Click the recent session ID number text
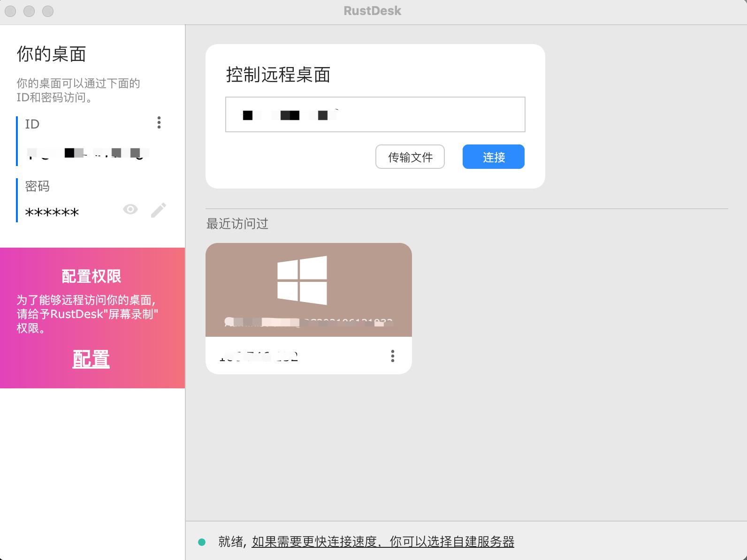Viewport: 747px width, 560px height. [259, 357]
